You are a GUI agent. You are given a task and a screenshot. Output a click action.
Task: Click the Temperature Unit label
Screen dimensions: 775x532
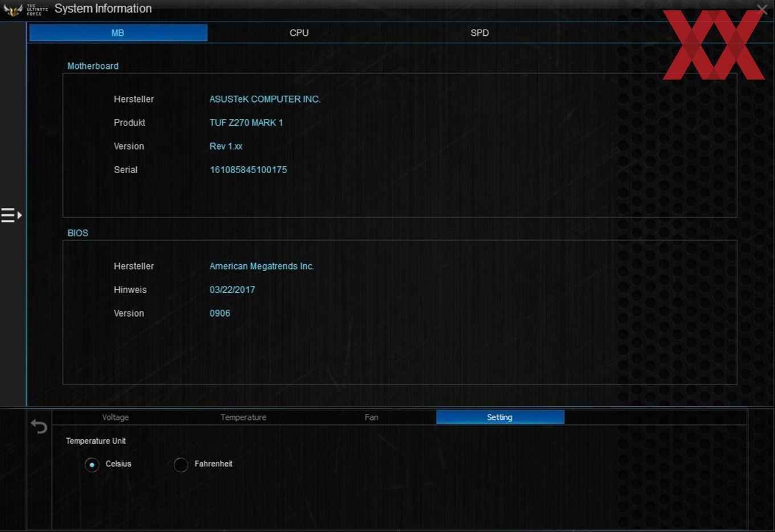[x=96, y=441]
